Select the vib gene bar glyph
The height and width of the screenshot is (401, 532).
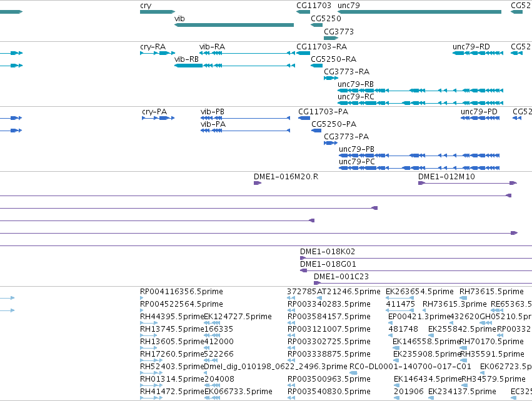pyautogui.click(x=234, y=25)
